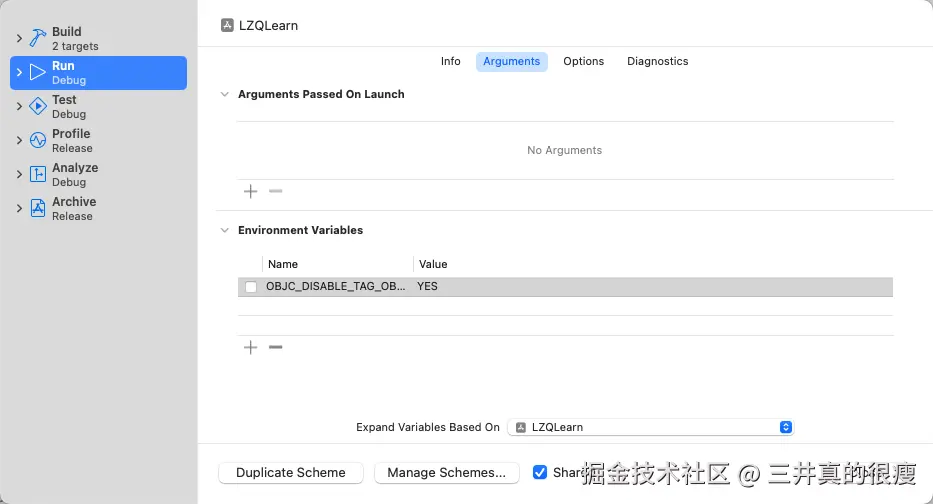
Task: Add a new launch argument with plus
Action: [x=251, y=191]
